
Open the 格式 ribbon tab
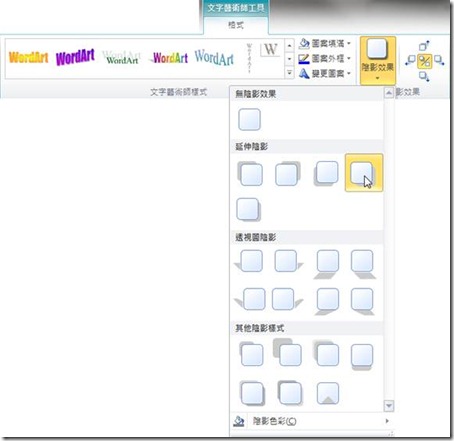236,25
